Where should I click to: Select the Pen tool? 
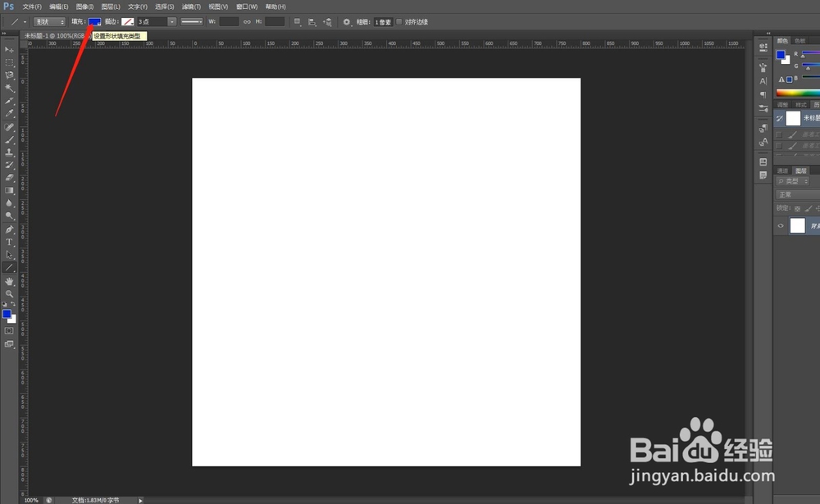[x=9, y=229]
